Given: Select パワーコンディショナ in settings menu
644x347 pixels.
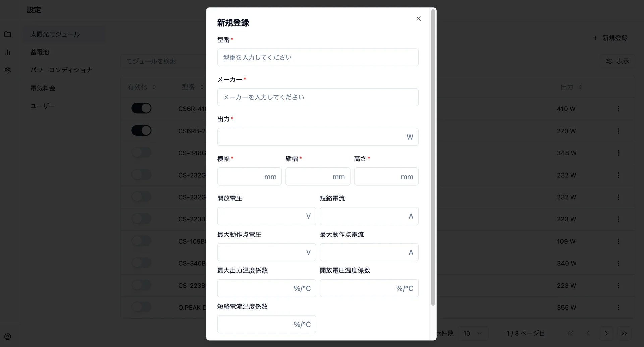Looking at the screenshot, I should tap(61, 70).
